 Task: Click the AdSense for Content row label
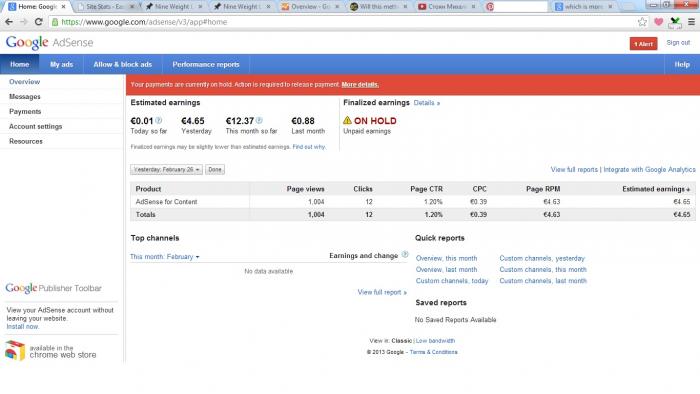tap(167, 202)
